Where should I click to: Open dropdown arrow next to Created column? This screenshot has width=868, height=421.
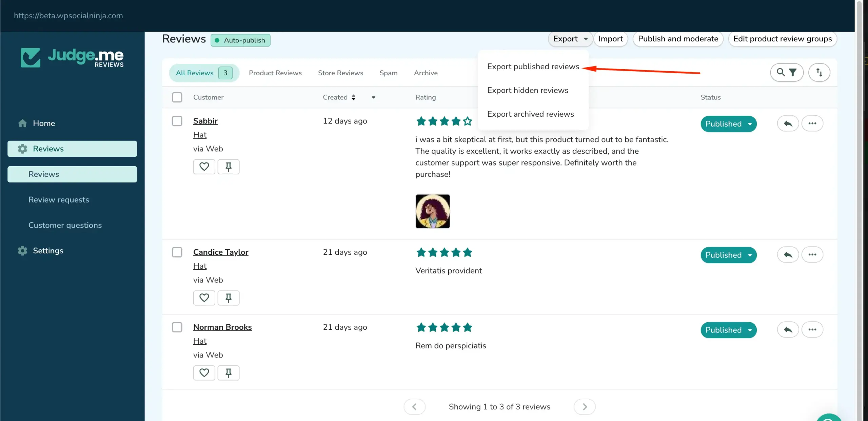coord(373,97)
